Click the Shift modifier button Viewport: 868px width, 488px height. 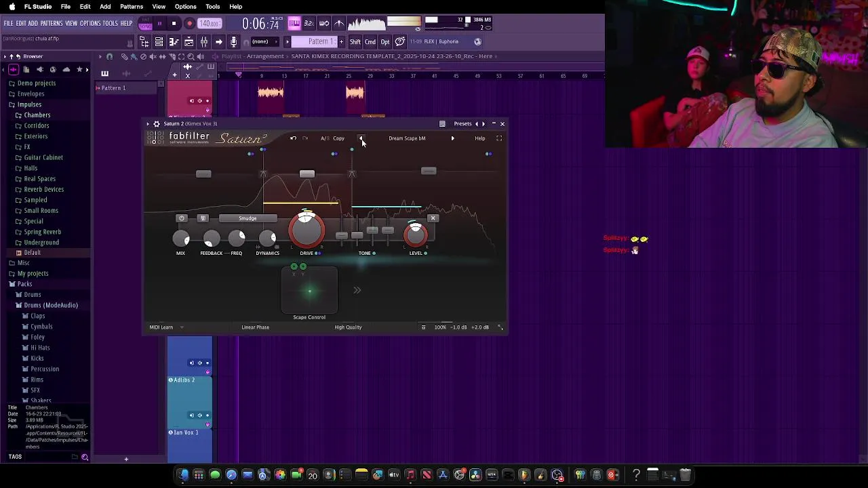tap(355, 42)
